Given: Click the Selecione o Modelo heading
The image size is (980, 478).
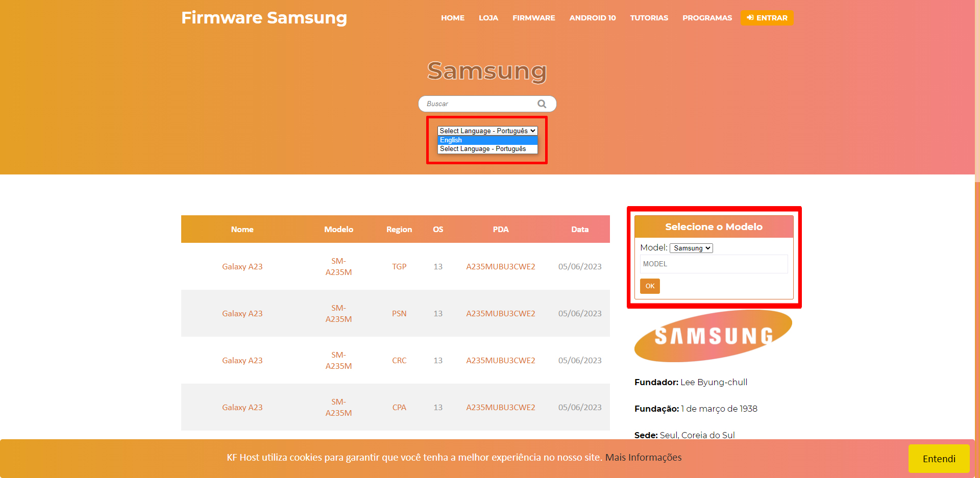Looking at the screenshot, I should click(714, 227).
